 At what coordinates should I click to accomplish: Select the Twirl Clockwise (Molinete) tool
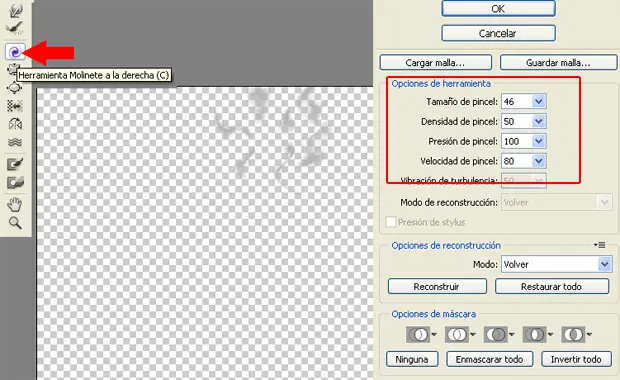(15, 52)
